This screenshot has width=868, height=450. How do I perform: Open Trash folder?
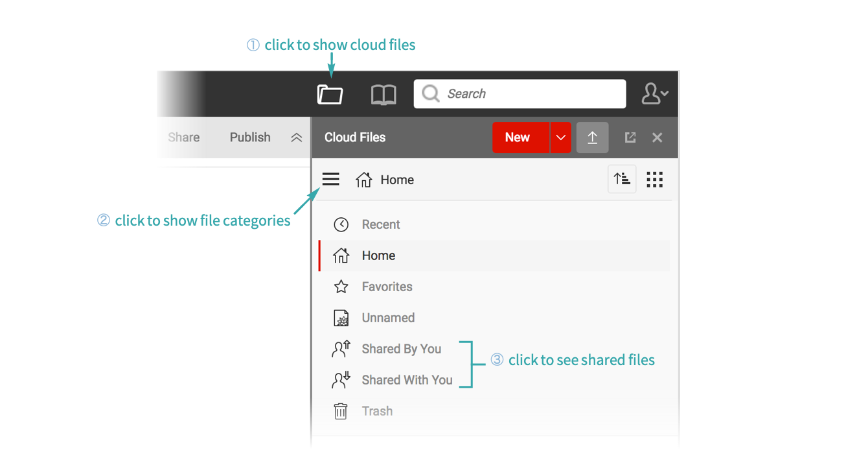(377, 411)
